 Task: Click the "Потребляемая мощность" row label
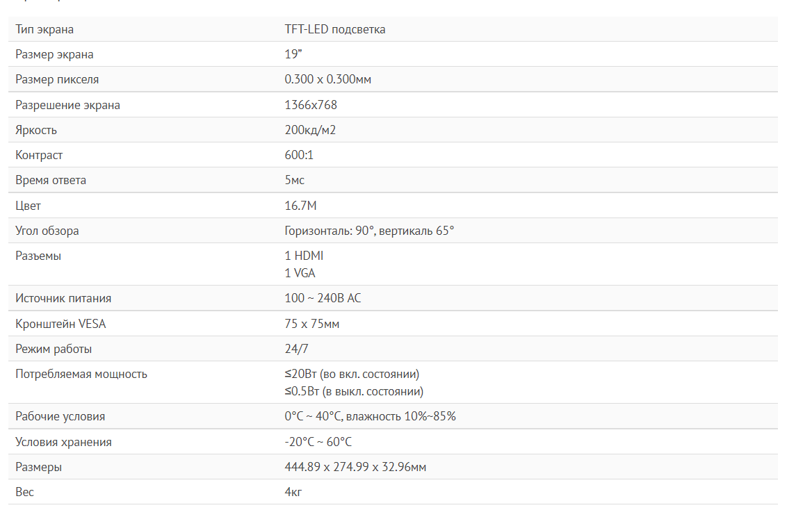point(81,374)
